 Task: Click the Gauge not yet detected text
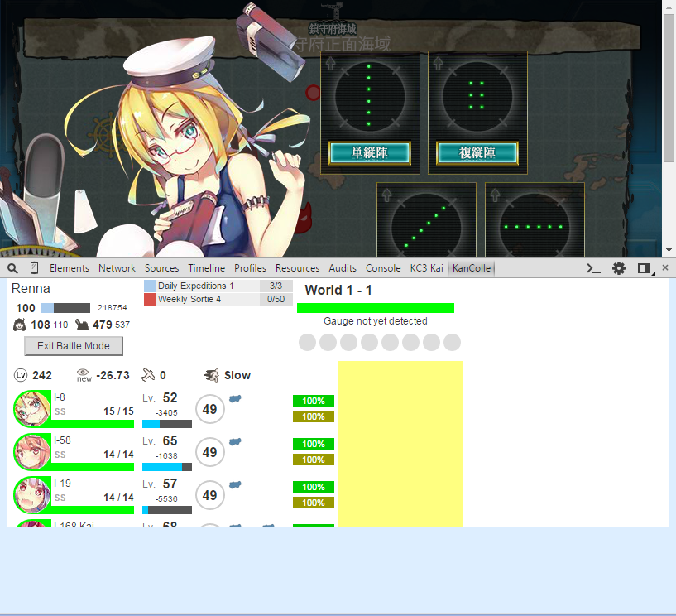[x=376, y=321]
